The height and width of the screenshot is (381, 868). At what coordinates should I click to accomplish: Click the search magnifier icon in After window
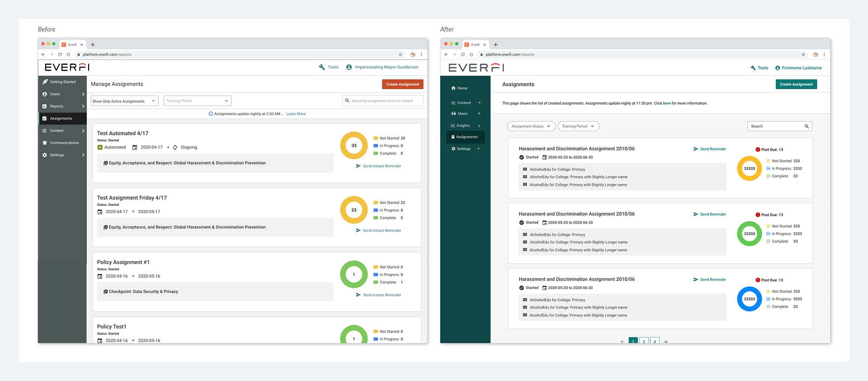[x=807, y=126]
